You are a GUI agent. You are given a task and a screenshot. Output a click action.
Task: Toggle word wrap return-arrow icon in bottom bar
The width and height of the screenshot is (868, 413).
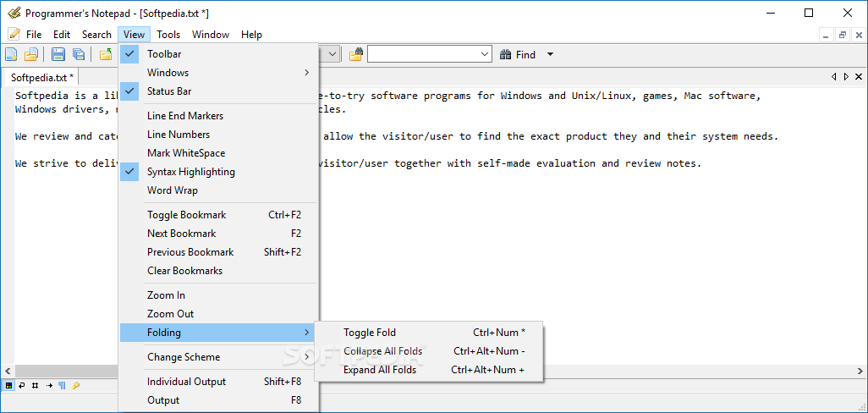point(22,385)
